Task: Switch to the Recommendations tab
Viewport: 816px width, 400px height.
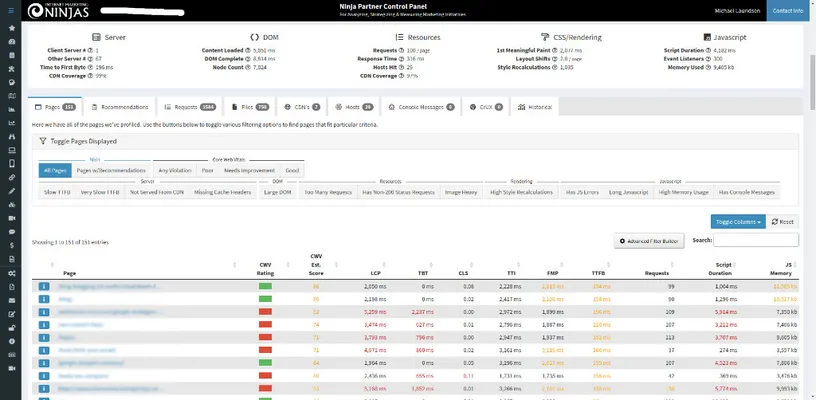Action: pos(120,106)
